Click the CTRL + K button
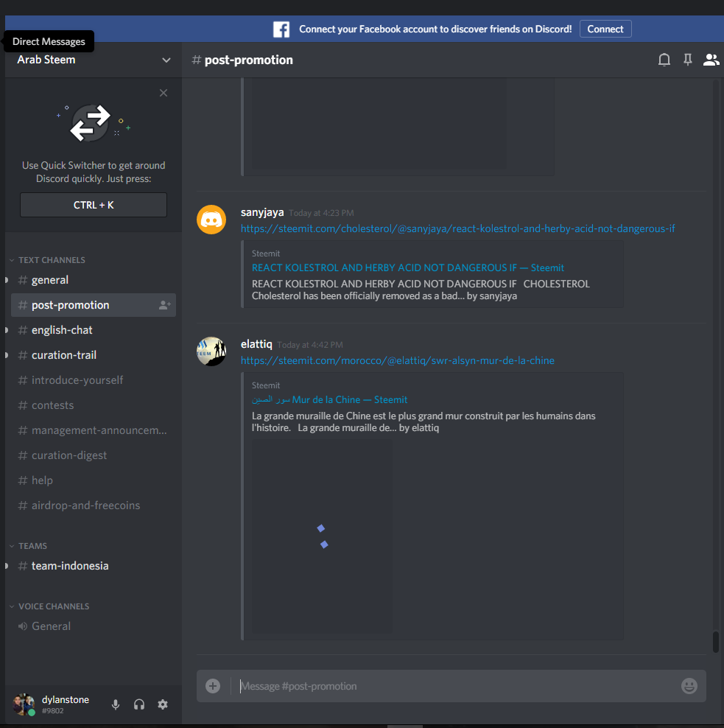The width and height of the screenshot is (724, 728). 94,205
